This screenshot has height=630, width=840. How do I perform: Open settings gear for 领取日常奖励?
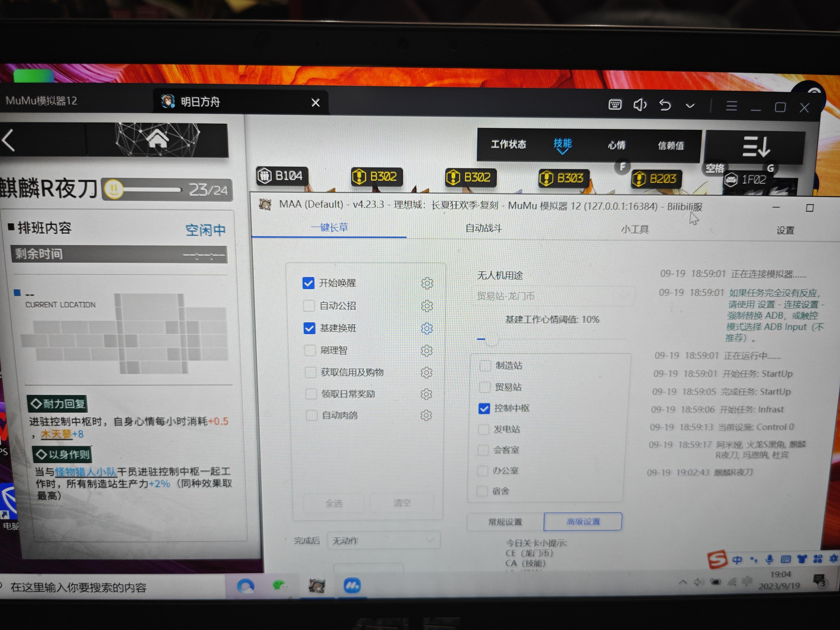point(426,394)
